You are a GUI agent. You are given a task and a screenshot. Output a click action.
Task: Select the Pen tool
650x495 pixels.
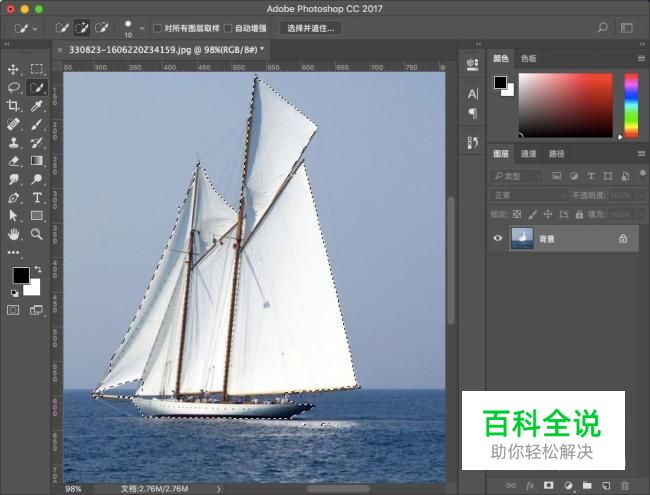click(13, 198)
